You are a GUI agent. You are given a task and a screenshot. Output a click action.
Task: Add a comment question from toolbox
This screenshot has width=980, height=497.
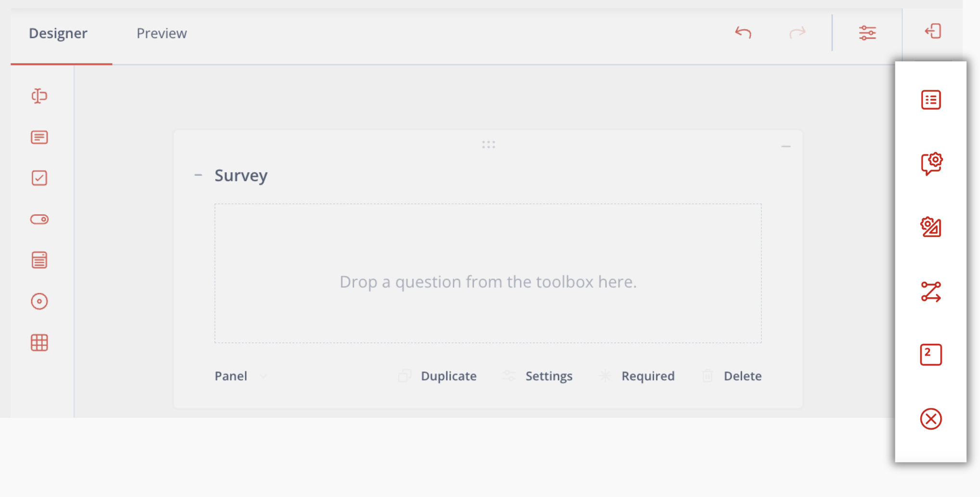point(39,137)
